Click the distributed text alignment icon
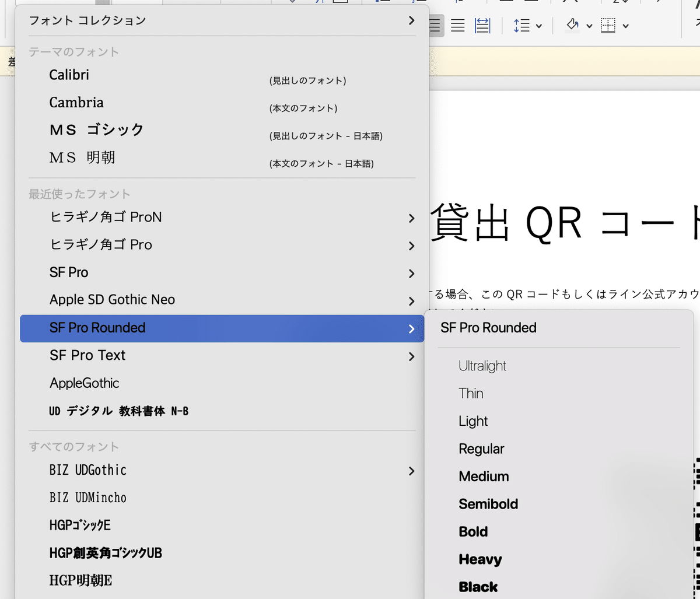 coord(482,26)
